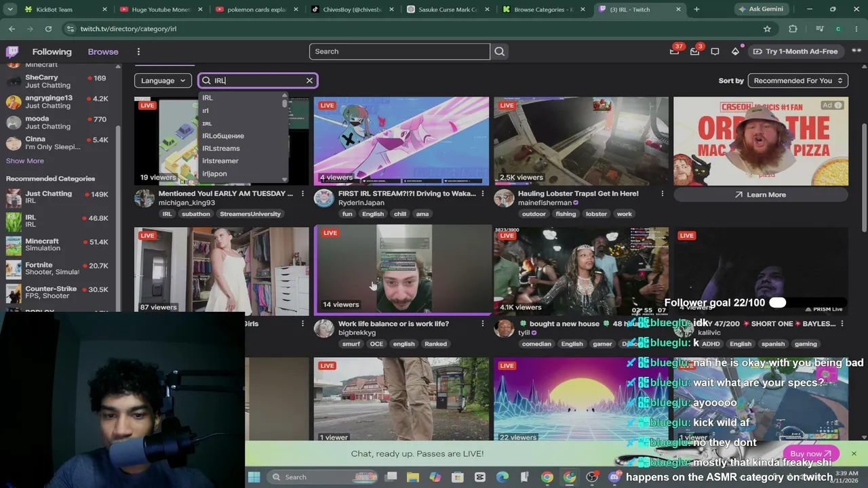868x488 pixels.
Task: Open Microsoft Edge from the taskbar
Action: [502, 477]
